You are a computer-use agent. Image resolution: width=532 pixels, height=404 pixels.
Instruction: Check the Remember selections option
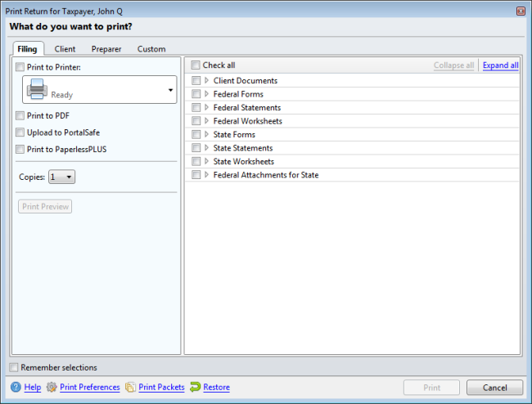(x=14, y=367)
